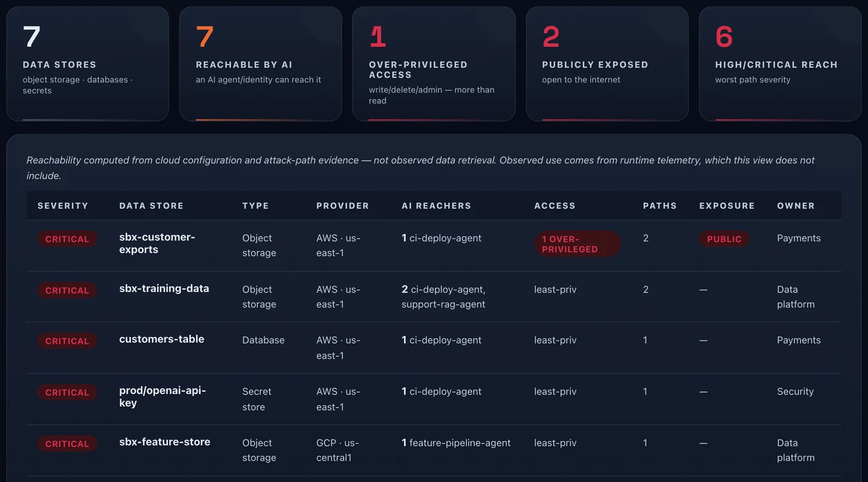Image resolution: width=868 pixels, height=482 pixels.
Task: Click the AI Reachers column header
Action: coord(436,206)
